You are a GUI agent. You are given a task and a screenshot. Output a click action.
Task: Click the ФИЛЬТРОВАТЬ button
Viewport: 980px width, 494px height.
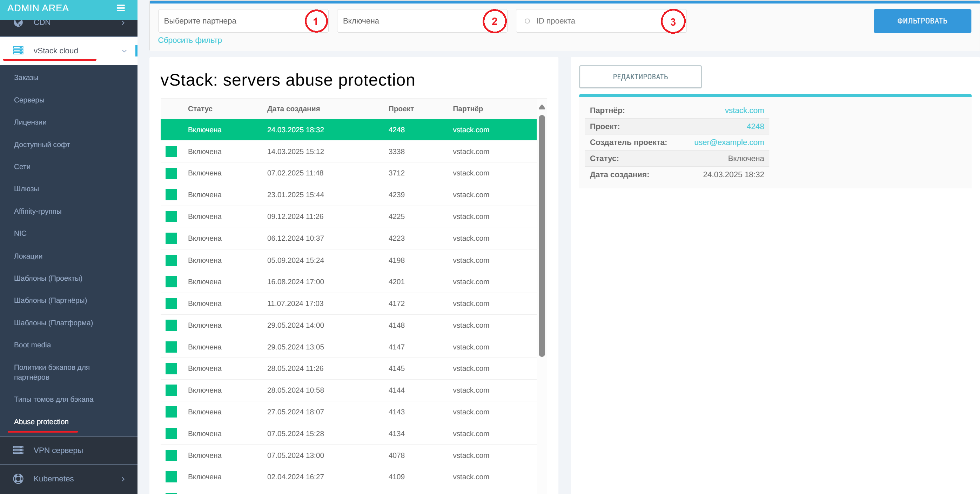[922, 21]
